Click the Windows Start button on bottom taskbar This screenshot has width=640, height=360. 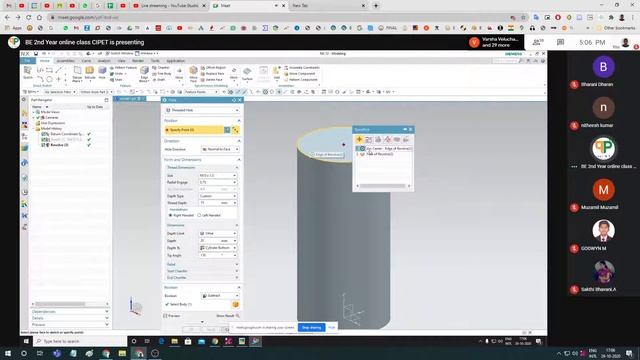tap(7, 353)
